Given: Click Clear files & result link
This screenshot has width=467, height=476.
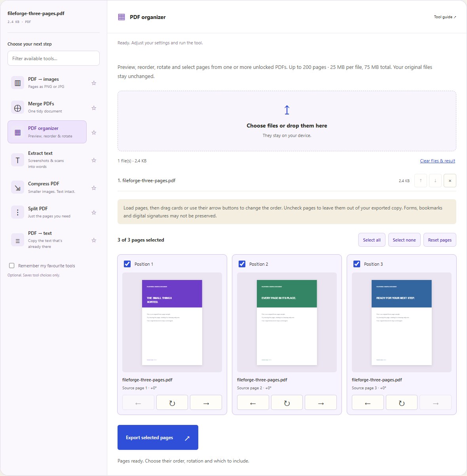Looking at the screenshot, I should [x=437, y=161].
